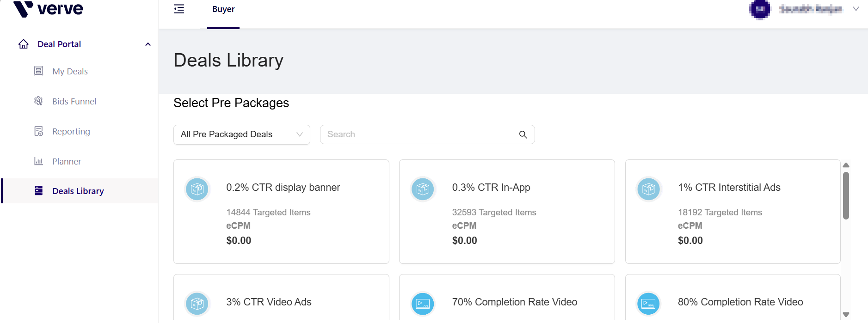Open Bids Funnel menu item

[x=74, y=101]
